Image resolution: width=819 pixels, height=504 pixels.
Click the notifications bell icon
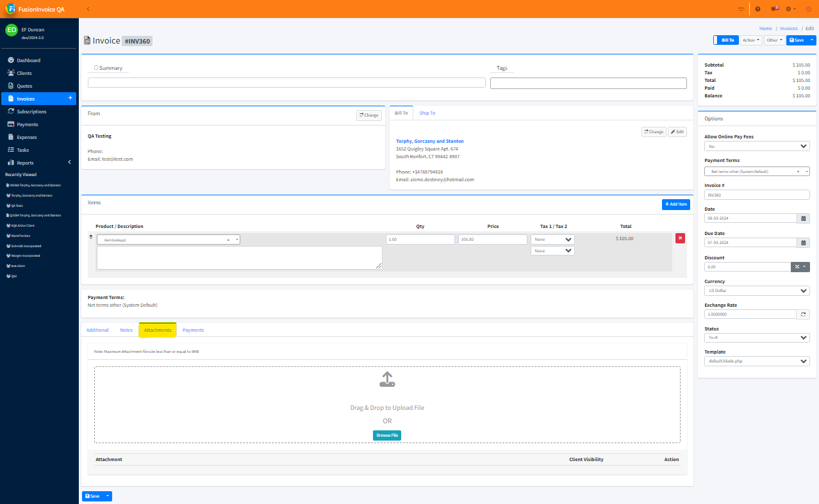click(774, 9)
